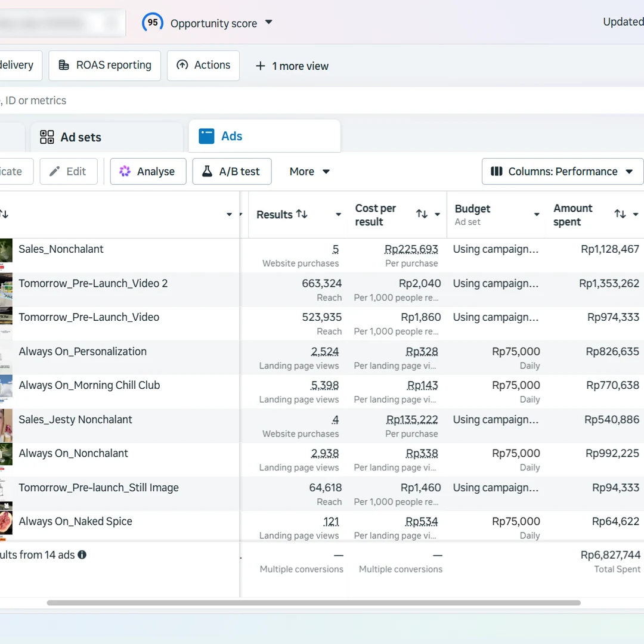Click the results info icon beside 14 ads

pos(82,555)
